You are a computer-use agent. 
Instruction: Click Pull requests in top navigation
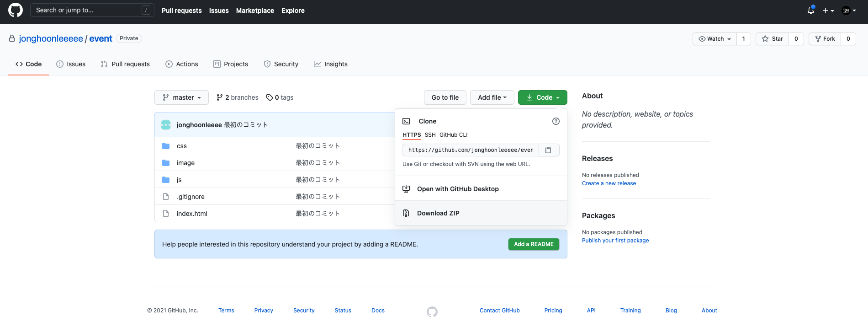[x=182, y=11]
